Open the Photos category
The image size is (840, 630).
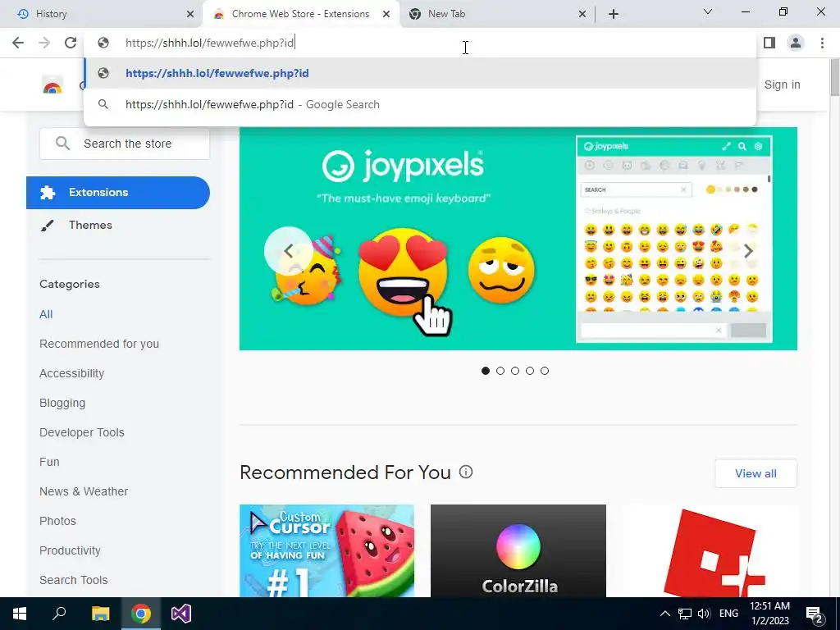58,521
